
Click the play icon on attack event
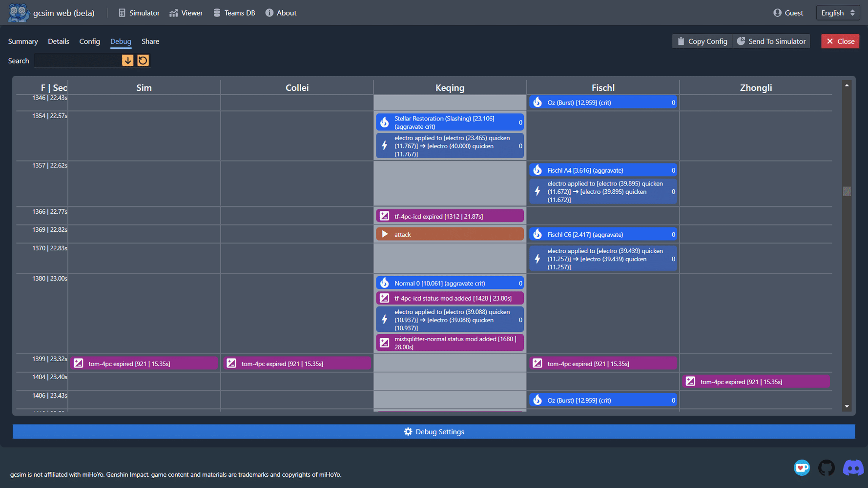(385, 234)
